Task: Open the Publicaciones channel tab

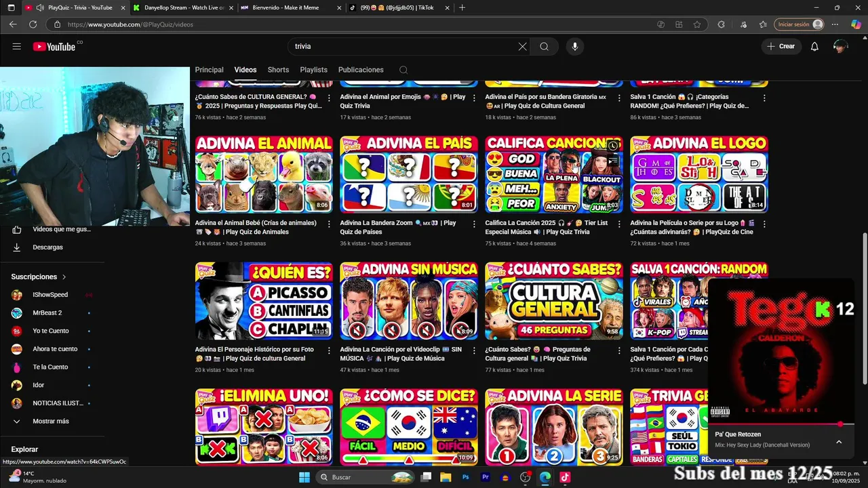Action: 361,70
